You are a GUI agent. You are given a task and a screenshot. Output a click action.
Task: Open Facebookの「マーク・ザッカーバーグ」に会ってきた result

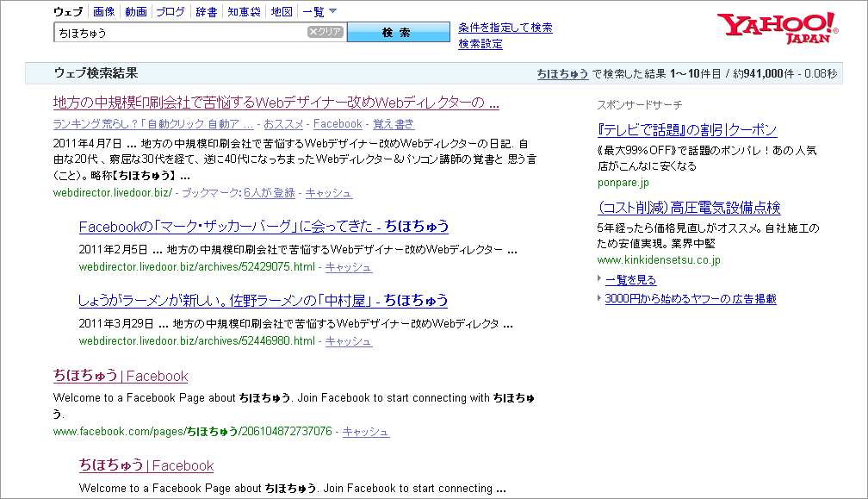(x=263, y=227)
